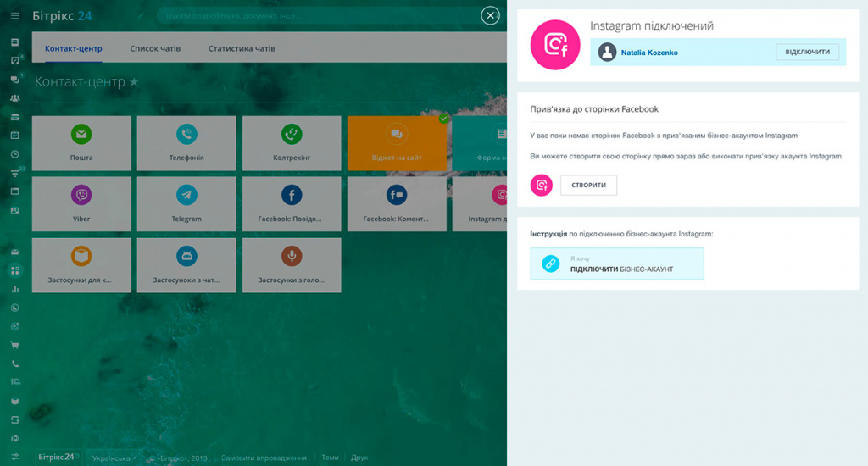Image resolution: width=868 pixels, height=466 pixels.
Task: Switch to the Контакт-центр tab
Action: coord(74,48)
